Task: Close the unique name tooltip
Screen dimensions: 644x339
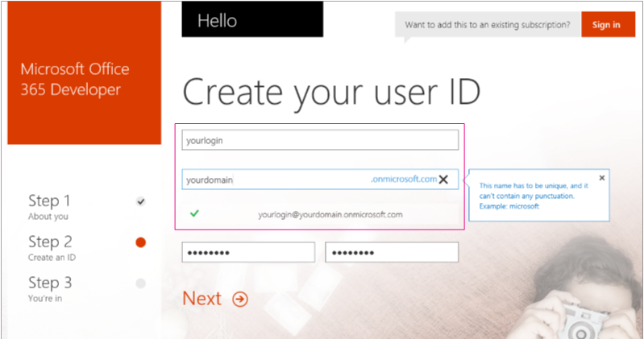Action: [602, 178]
